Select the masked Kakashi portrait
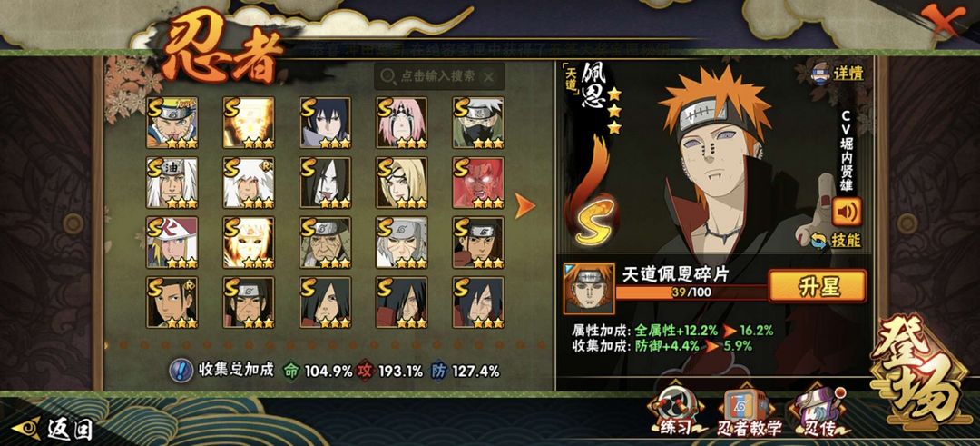Viewport: 980px width, 446px height. [478, 123]
